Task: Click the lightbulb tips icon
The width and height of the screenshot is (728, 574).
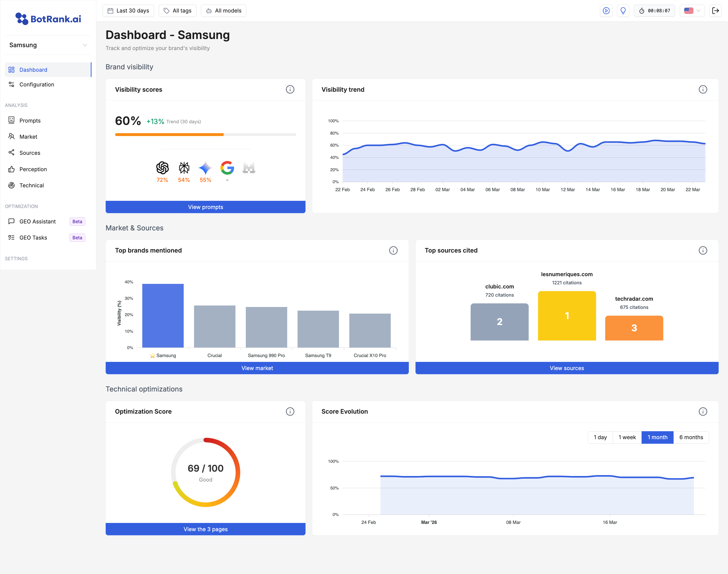Action: coord(623,11)
